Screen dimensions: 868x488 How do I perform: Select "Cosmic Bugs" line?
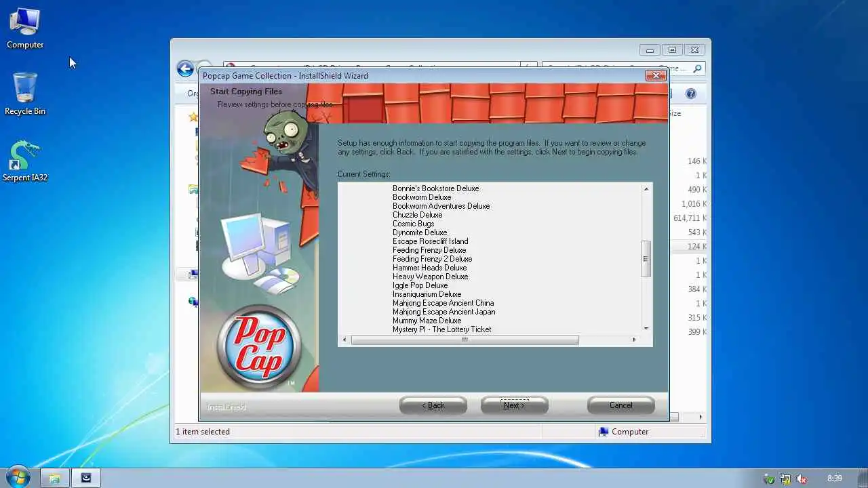pos(413,224)
